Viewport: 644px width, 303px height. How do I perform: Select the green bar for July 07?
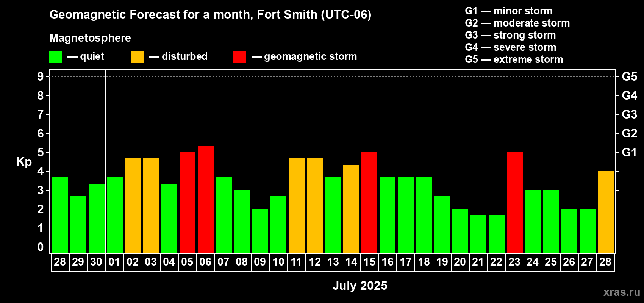[x=224, y=215]
